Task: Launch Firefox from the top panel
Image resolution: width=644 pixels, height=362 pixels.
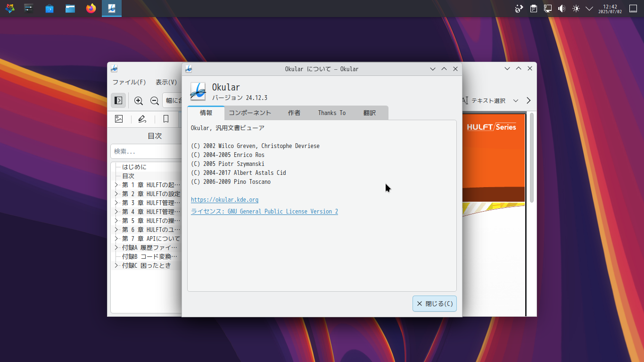Action: point(91,8)
